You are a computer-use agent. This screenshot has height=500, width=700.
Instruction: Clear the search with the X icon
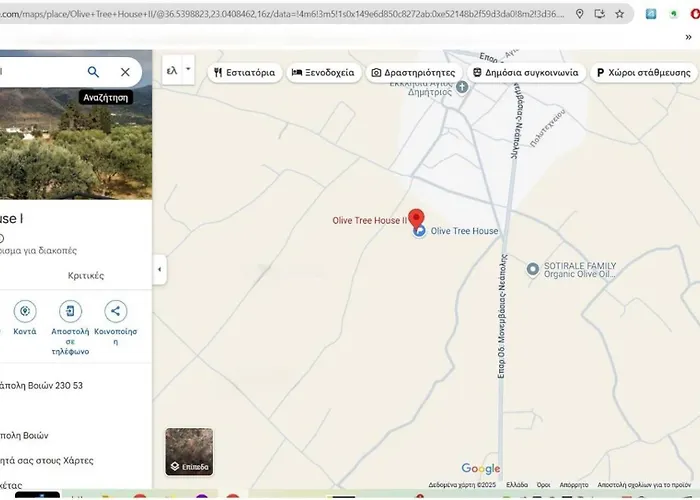(x=125, y=72)
